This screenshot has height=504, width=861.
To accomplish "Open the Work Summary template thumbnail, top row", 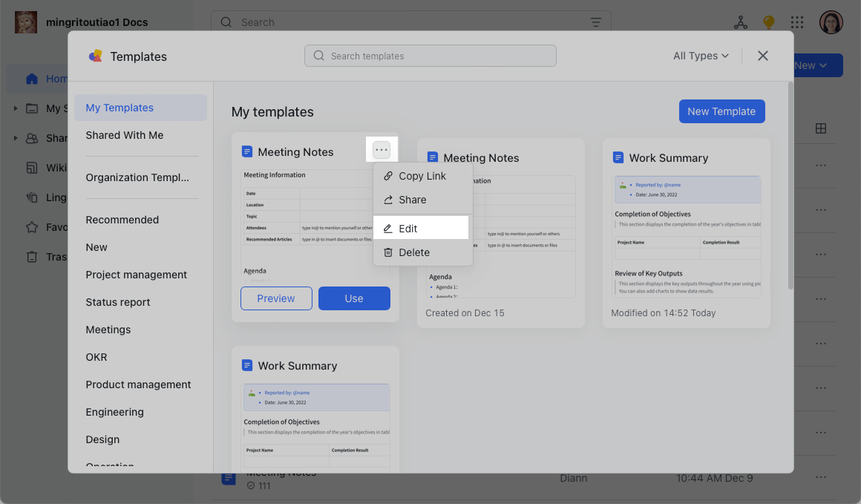I will pyautogui.click(x=687, y=236).
